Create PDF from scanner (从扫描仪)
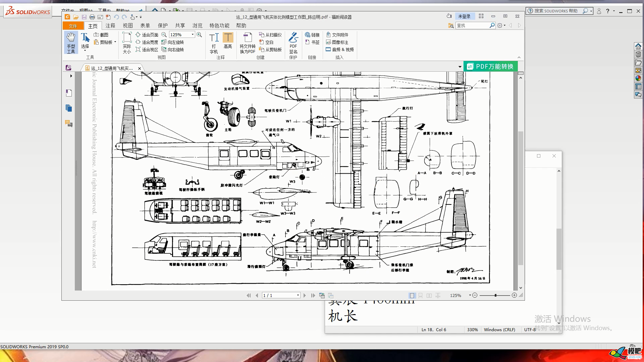Viewport: 644px width, 362px height. coord(270,35)
